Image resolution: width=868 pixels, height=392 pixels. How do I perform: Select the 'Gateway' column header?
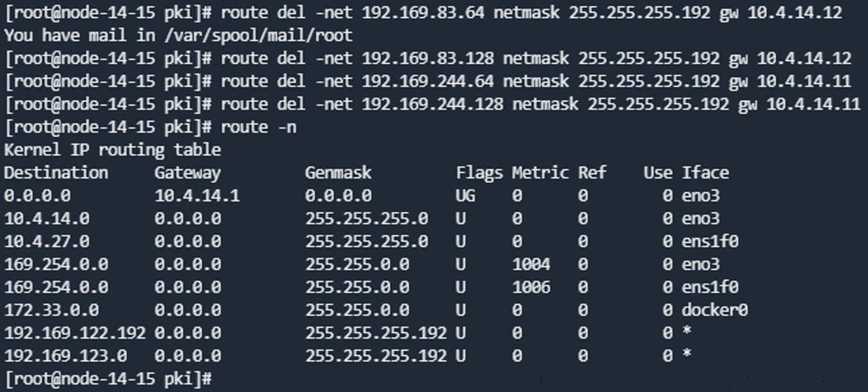point(187,173)
